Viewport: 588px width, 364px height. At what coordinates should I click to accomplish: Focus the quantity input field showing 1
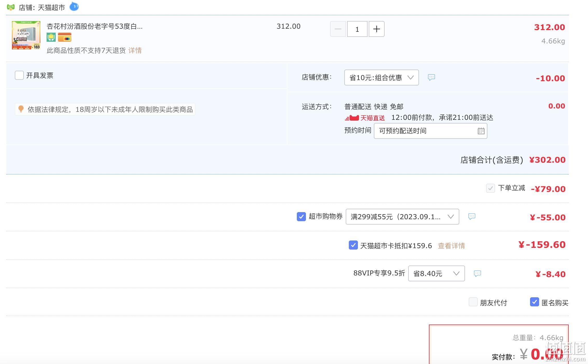[357, 29]
